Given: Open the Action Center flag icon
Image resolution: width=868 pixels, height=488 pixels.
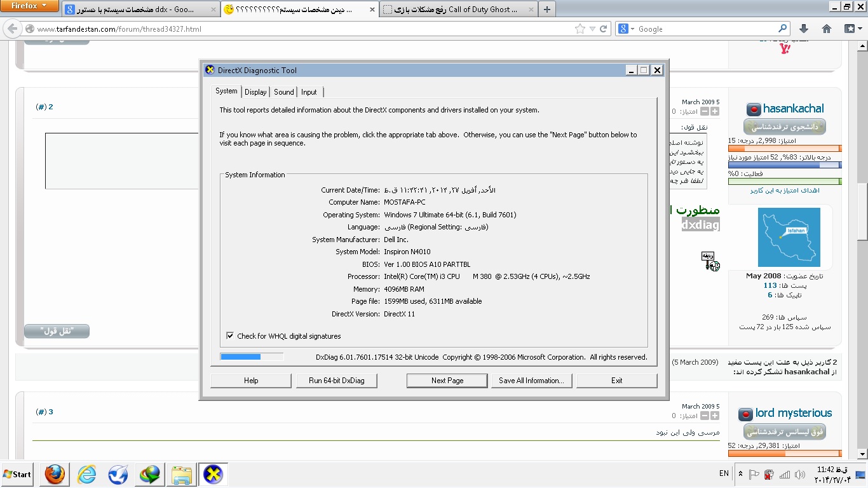Looking at the screenshot, I should point(754,474).
